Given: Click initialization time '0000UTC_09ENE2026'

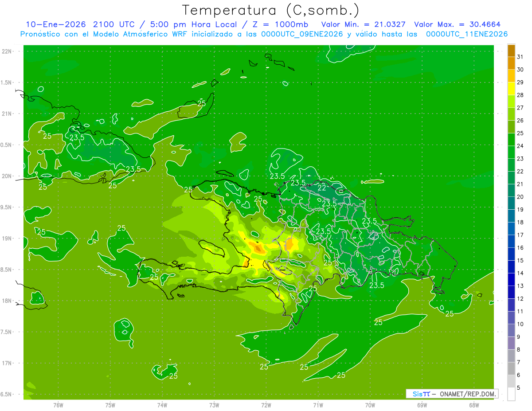Looking at the screenshot, I should click(x=303, y=34).
